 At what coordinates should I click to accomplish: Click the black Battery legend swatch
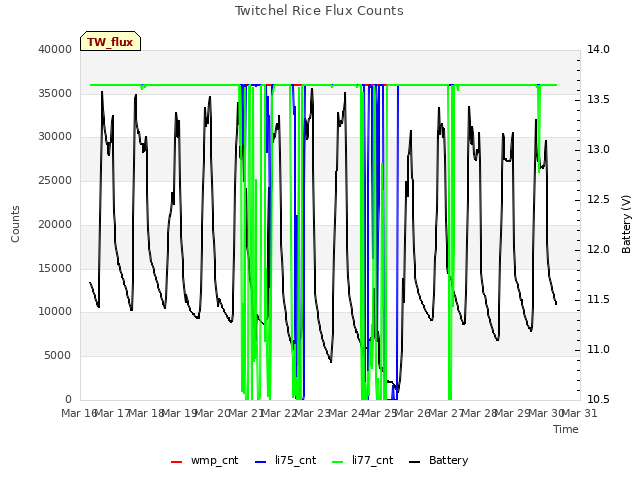click(x=414, y=462)
